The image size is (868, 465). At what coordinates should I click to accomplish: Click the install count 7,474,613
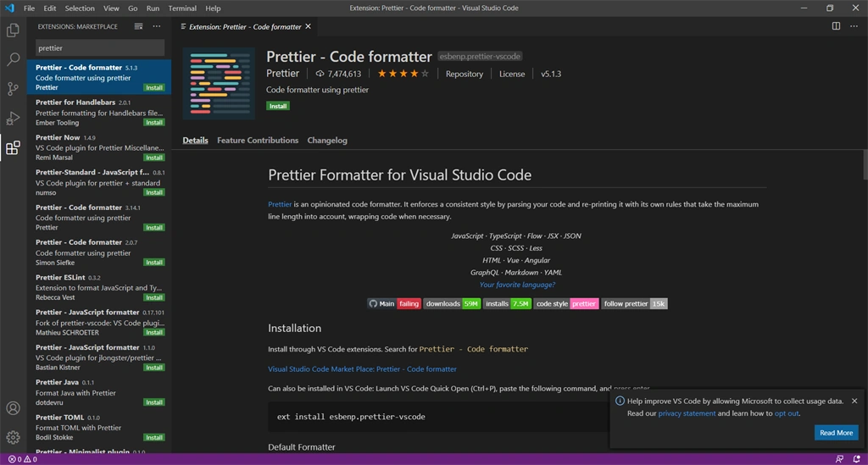[x=338, y=74]
